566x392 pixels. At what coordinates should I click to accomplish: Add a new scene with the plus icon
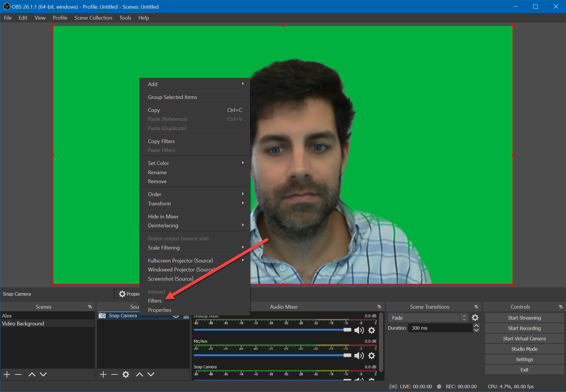tap(7, 374)
